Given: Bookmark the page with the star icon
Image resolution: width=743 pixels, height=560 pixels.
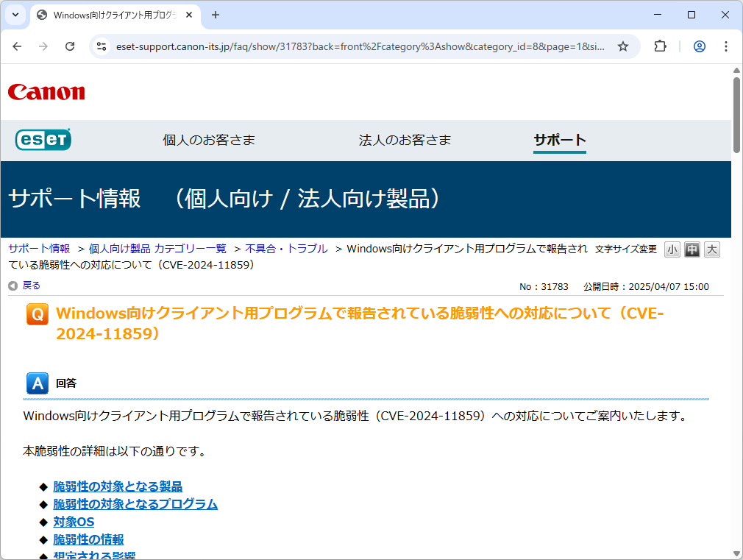Looking at the screenshot, I should [623, 46].
